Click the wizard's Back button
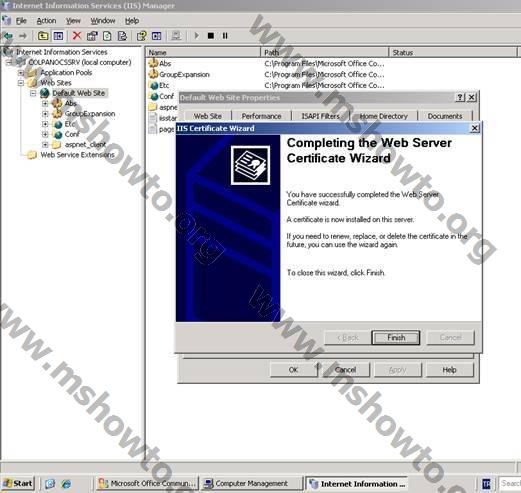 tap(347, 338)
